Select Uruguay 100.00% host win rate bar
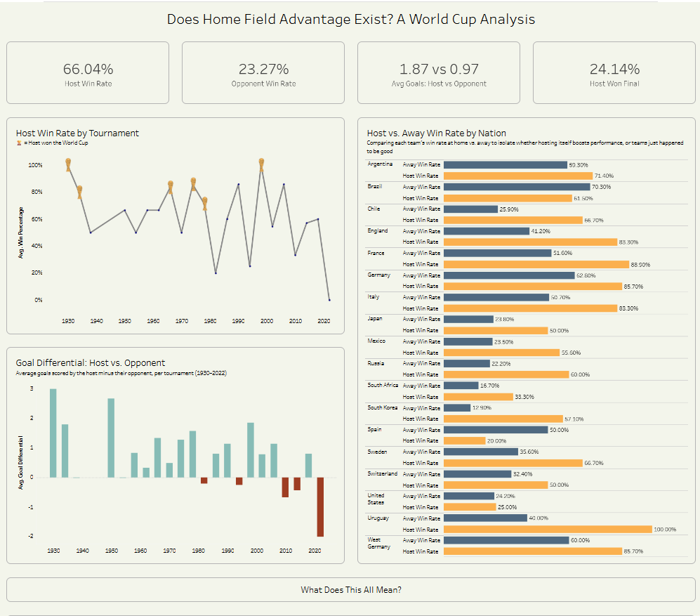This screenshot has width=700, height=616. click(548, 530)
